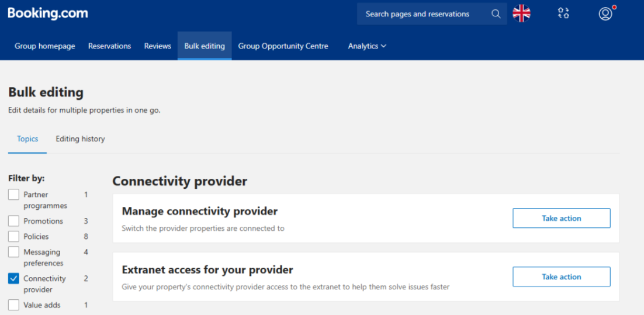The height and width of the screenshot is (315, 644).
Task: Open the Reviews menu item
Action: pyautogui.click(x=158, y=46)
